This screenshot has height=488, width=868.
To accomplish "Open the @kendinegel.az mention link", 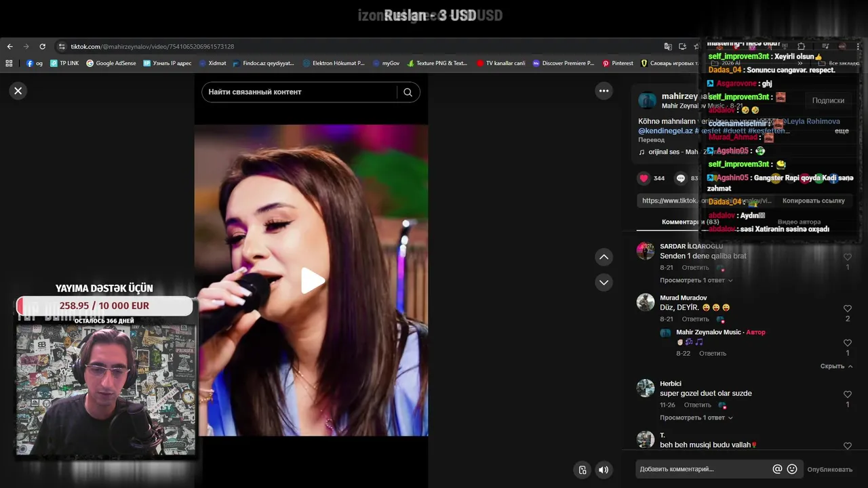I will [x=665, y=131].
